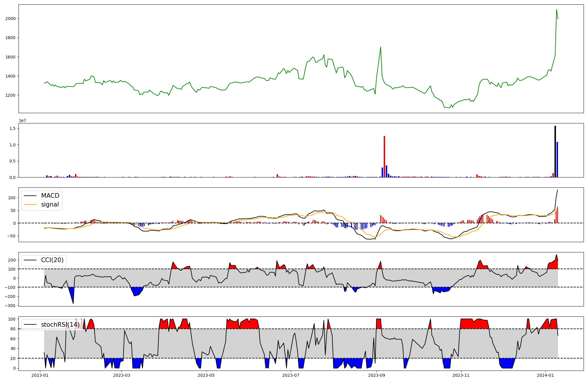Click the tallest red volume bar
This screenshot has height=382, width=588.
point(384,157)
